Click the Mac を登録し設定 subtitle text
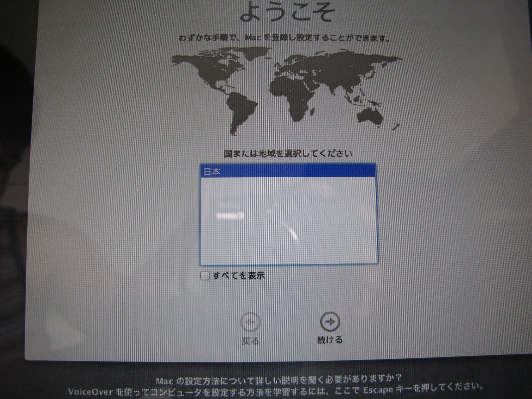Viewport: 532px width, 399px height. 285,38
